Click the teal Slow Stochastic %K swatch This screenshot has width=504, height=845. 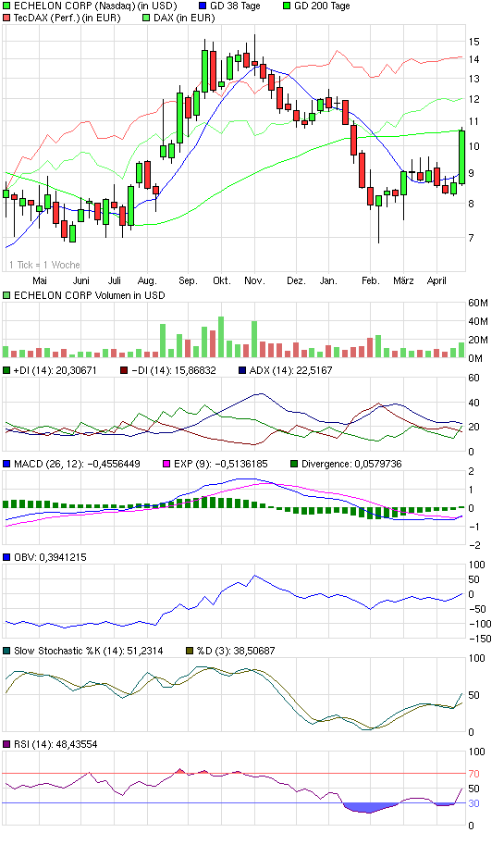(x=6, y=651)
